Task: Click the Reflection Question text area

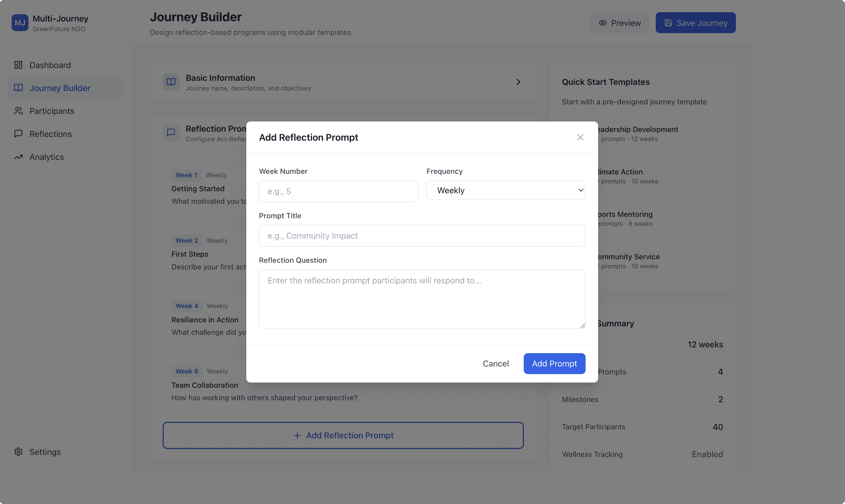Action: pos(422,299)
